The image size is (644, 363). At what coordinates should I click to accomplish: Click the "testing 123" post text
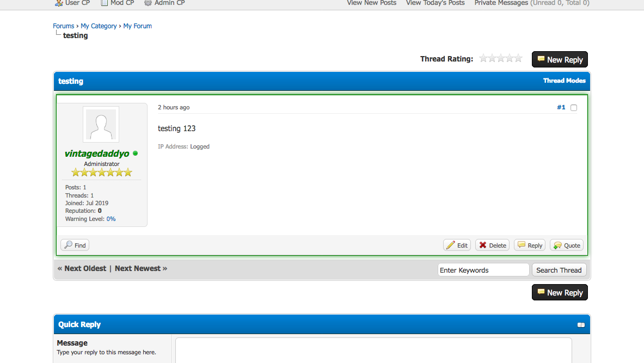pos(176,128)
